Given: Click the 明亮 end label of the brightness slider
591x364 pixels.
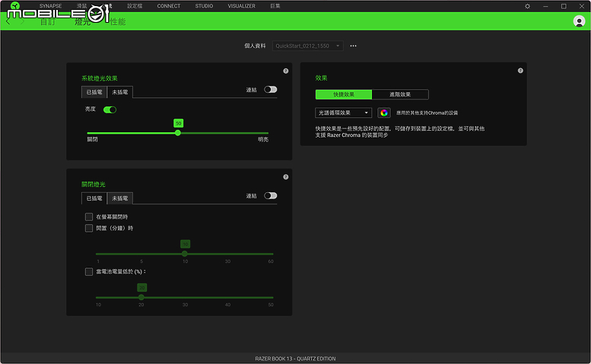Looking at the screenshot, I should 263,140.
